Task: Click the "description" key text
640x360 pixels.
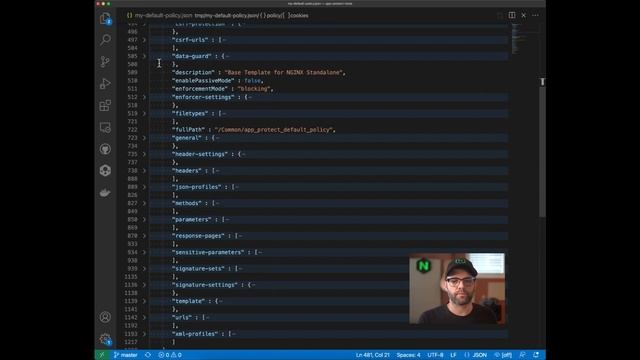Action: click(193, 72)
